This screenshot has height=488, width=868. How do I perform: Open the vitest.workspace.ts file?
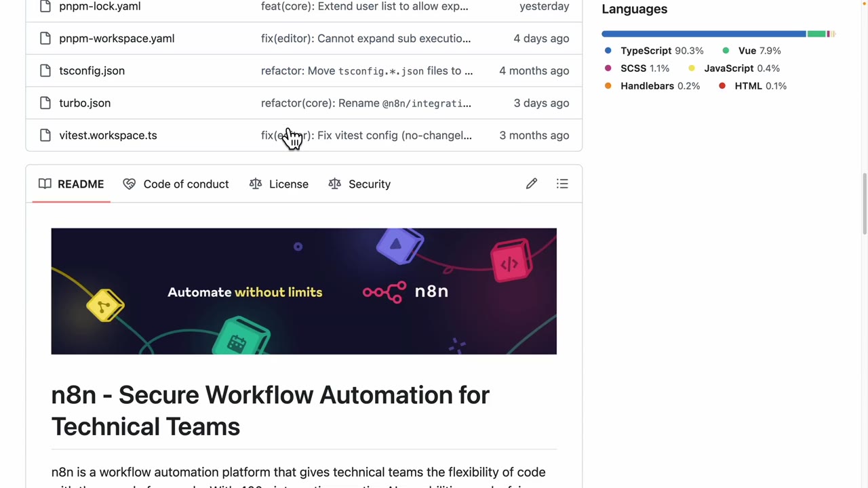click(x=108, y=136)
